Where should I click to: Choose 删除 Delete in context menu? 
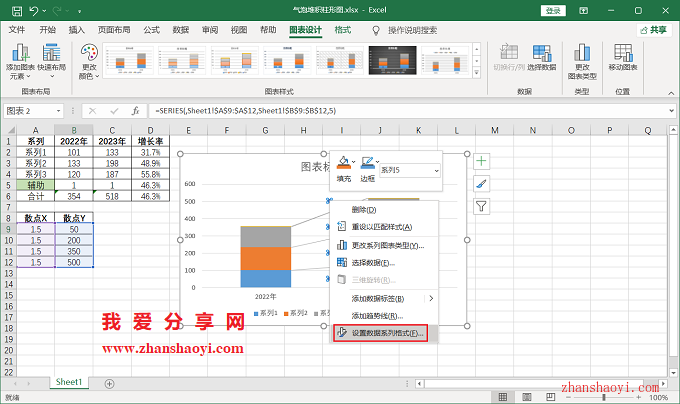pos(384,210)
